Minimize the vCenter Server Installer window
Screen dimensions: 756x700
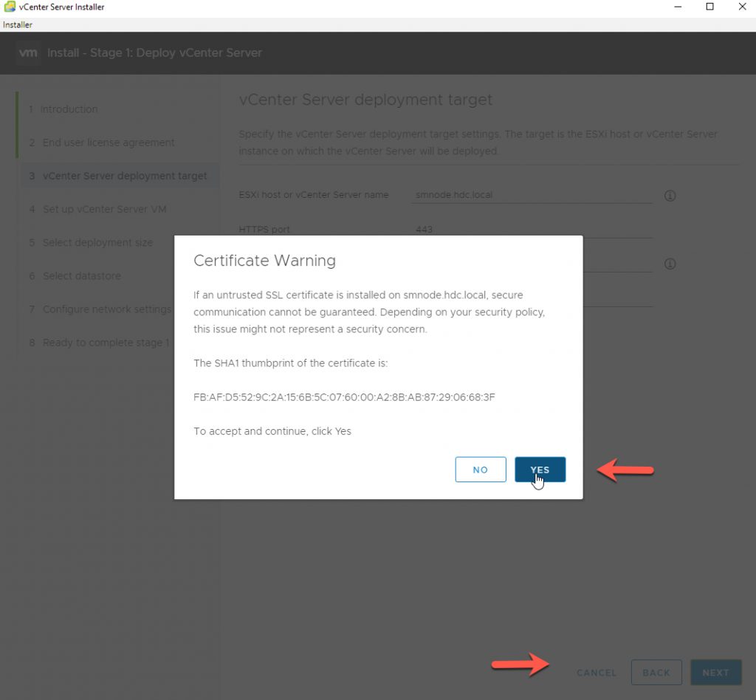(678, 7)
